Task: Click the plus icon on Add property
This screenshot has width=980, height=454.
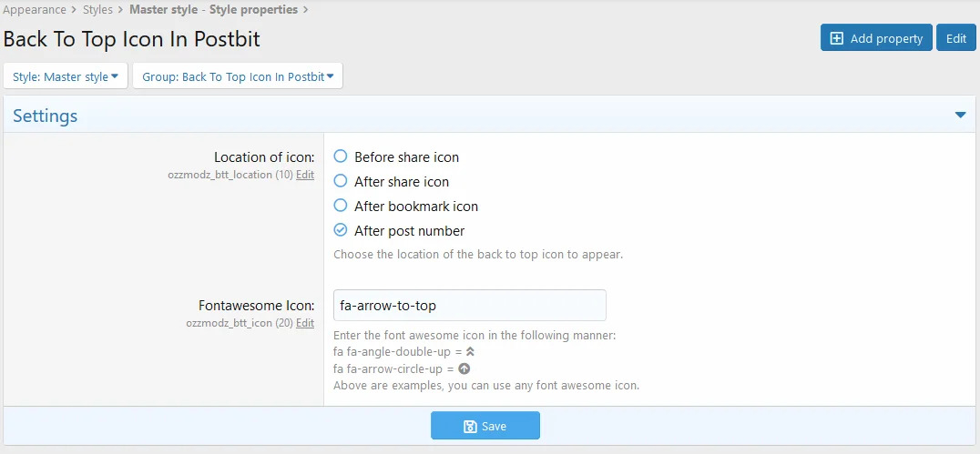Action: click(837, 38)
